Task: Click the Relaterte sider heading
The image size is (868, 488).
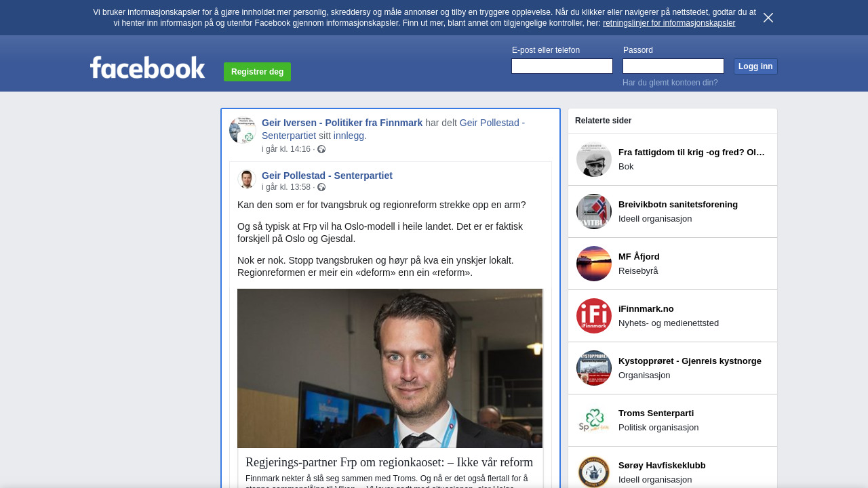Action: [604, 121]
